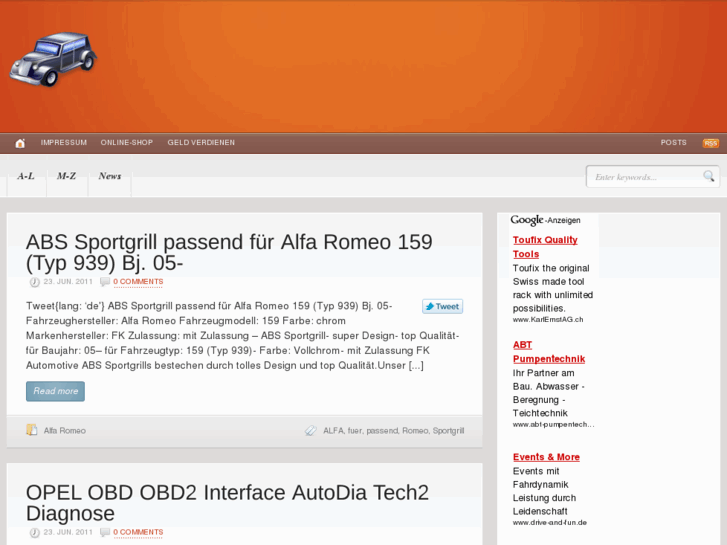Click comment bubble icon on ABS Sportgrill post
The width and height of the screenshot is (727, 545).
(105, 282)
